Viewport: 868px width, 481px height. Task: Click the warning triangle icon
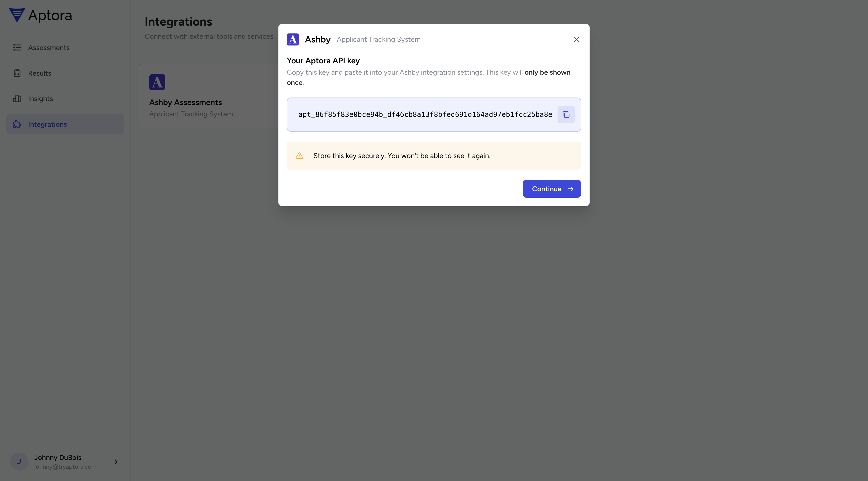tap(299, 155)
